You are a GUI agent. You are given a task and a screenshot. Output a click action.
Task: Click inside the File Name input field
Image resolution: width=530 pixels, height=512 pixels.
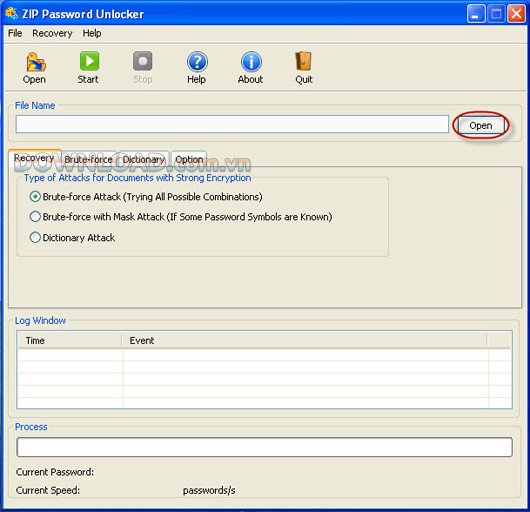232,124
